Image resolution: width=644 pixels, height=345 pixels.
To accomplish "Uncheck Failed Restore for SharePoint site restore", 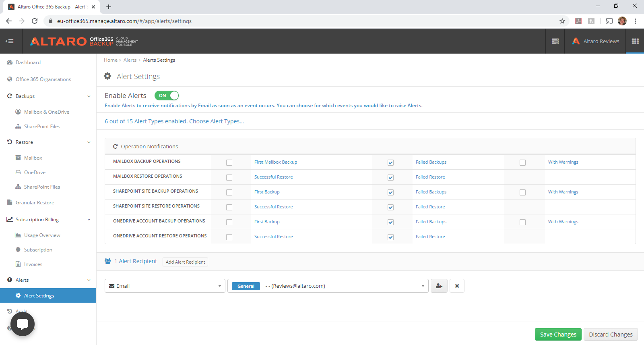I will pyautogui.click(x=390, y=207).
